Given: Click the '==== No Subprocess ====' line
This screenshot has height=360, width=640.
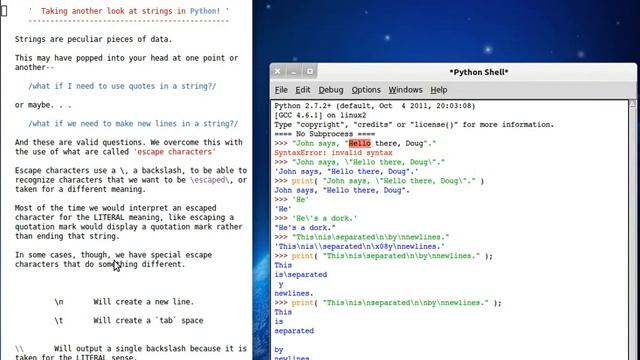Looking at the screenshot, I should (324, 134).
